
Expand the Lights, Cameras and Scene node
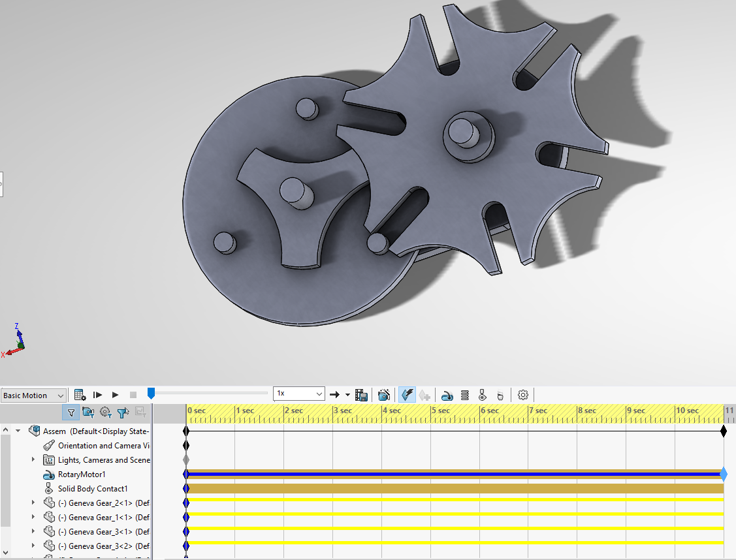tap(33, 460)
